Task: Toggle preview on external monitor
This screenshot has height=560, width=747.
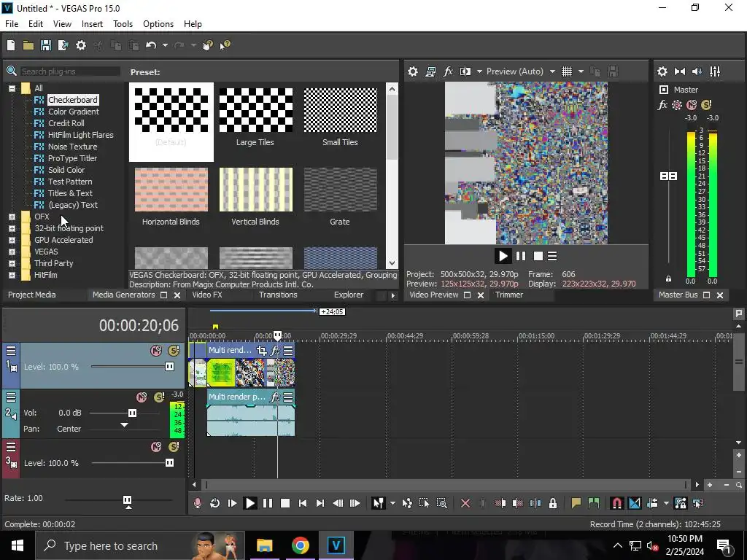Action: 430,71
